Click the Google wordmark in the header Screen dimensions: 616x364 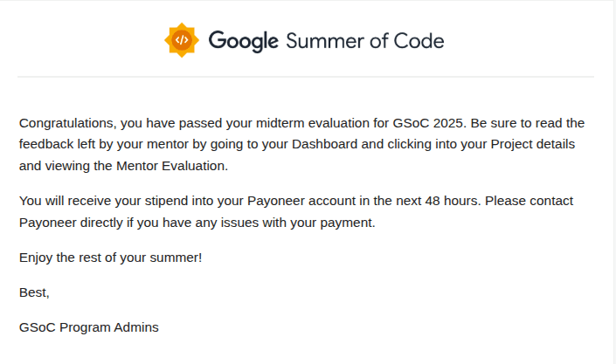243,41
